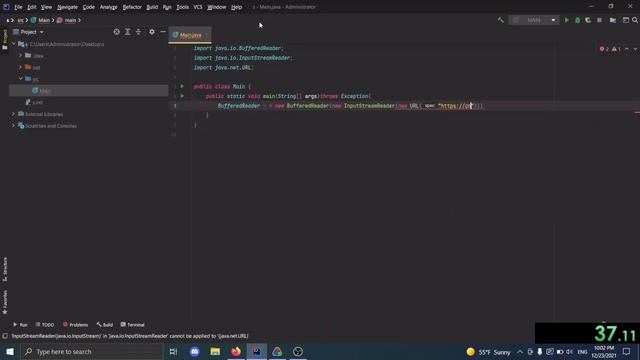
Task: Open the Project panel gear settings
Action: (x=152, y=32)
